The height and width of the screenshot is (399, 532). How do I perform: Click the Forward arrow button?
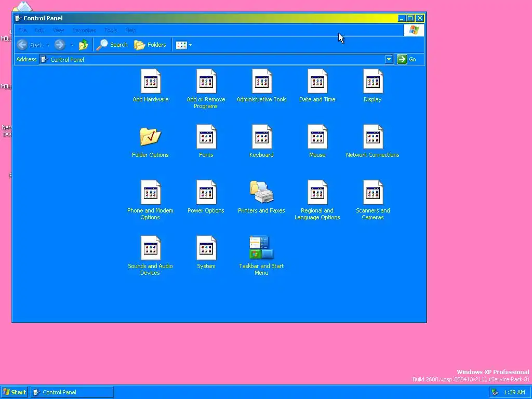click(x=60, y=45)
